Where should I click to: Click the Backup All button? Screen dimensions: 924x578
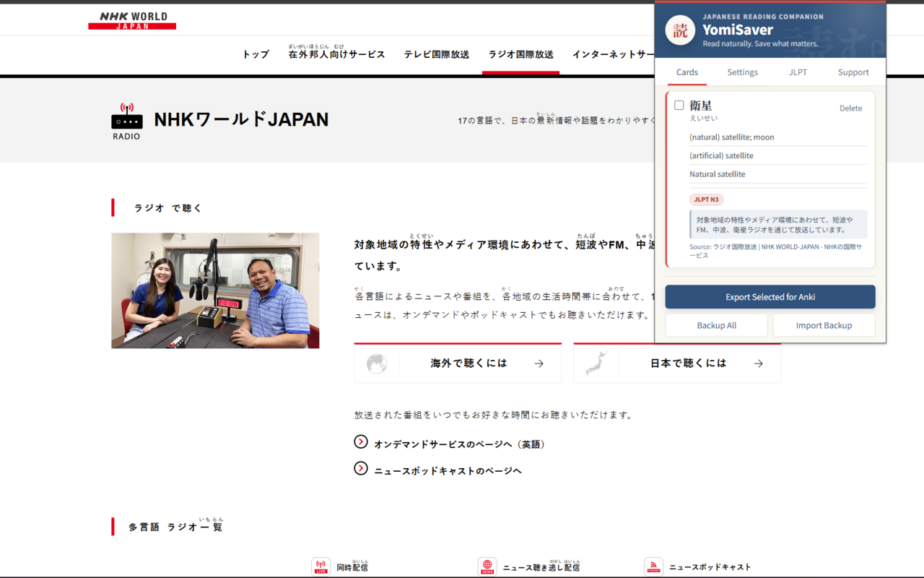[717, 325]
